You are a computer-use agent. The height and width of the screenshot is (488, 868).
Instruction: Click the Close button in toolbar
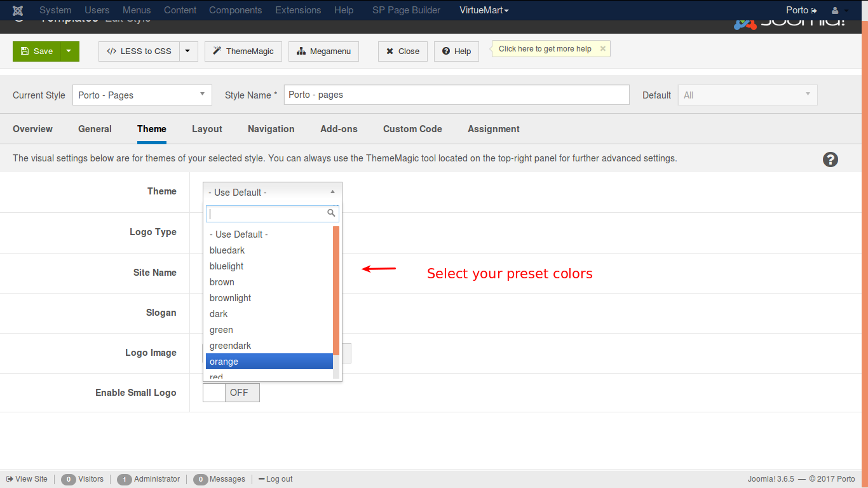tap(403, 51)
